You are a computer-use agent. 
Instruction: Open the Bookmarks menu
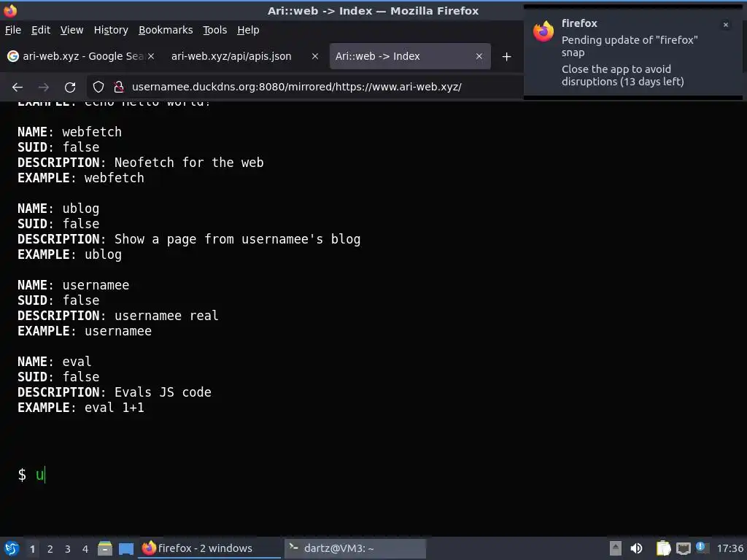pyautogui.click(x=166, y=30)
